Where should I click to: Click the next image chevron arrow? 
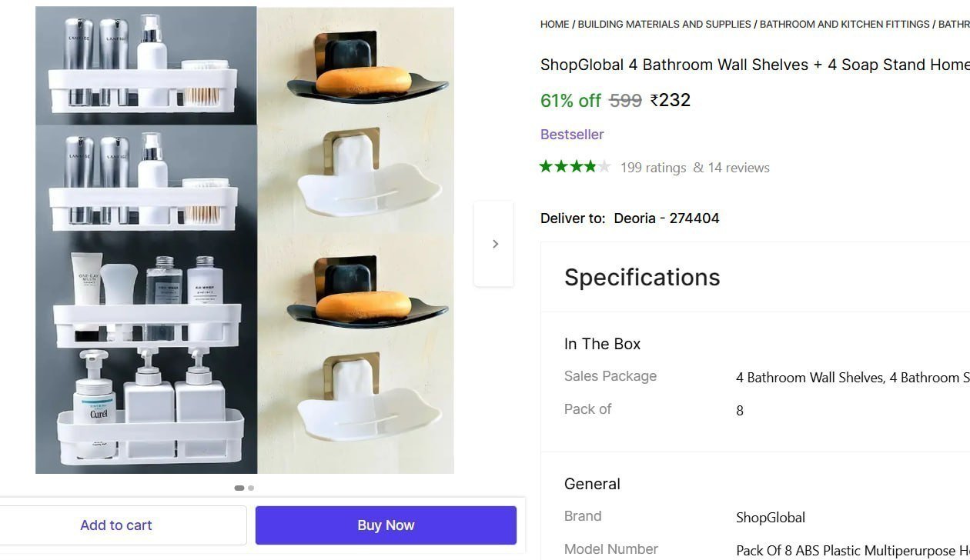pos(494,244)
